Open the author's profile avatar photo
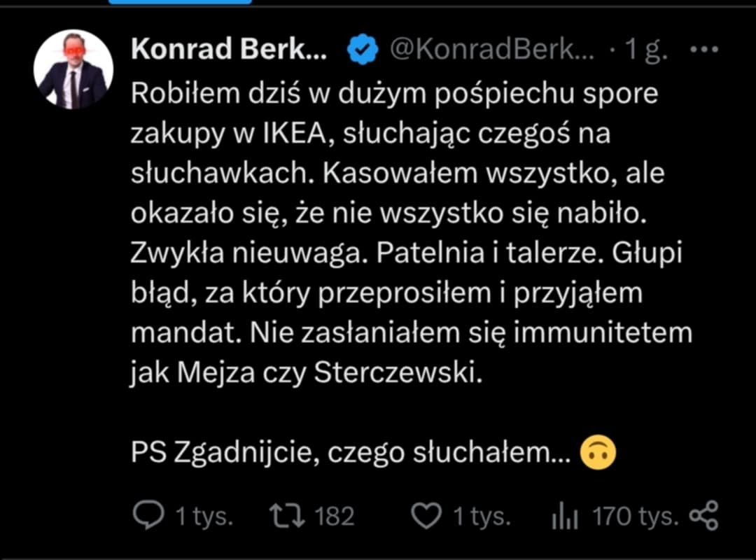Viewport: 756px width, 560px height. coord(73,70)
